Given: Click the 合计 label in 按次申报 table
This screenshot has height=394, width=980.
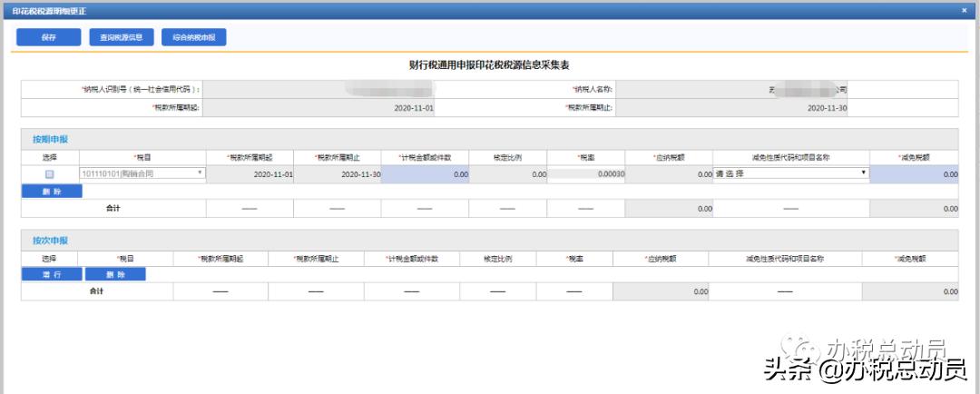Looking at the screenshot, I should (x=96, y=291).
